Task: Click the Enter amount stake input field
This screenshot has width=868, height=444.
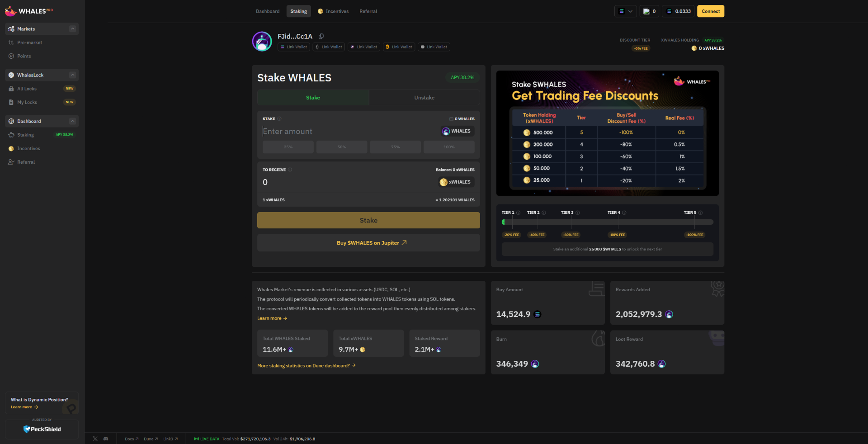Action: (x=344, y=131)
